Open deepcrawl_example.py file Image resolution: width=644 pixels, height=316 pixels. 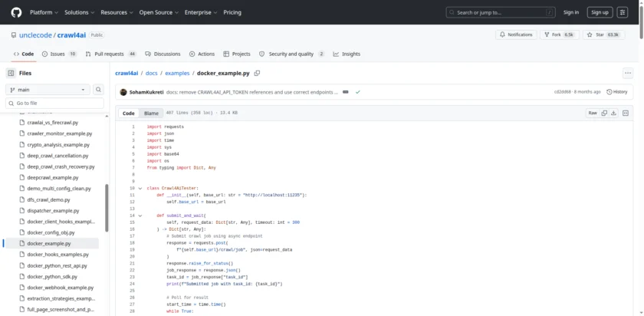53,177
